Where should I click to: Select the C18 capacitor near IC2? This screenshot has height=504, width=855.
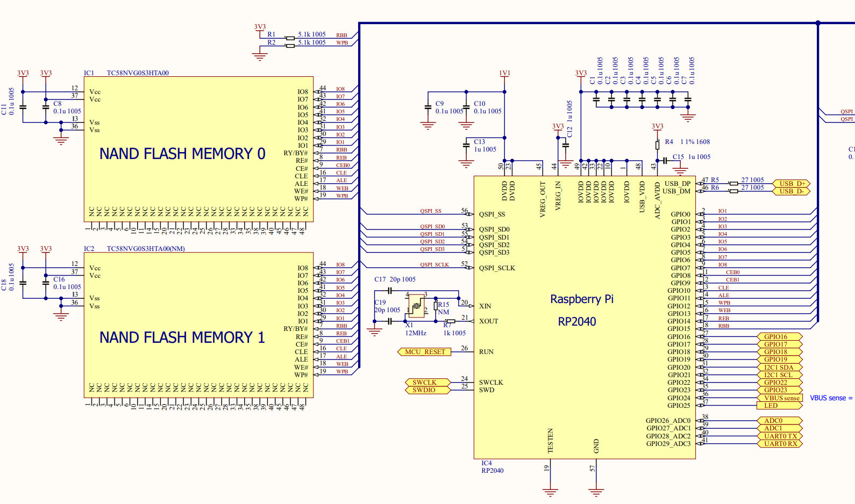pos(23,283)
